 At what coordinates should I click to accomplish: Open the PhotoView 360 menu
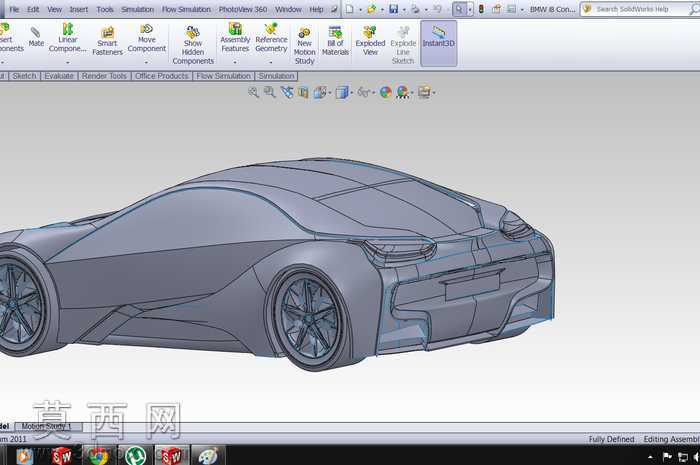(243, 9)
